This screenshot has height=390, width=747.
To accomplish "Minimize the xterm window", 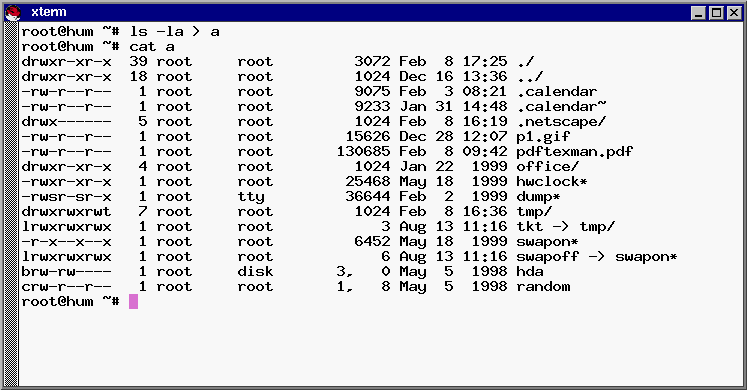I will click(x=698, y=13).
